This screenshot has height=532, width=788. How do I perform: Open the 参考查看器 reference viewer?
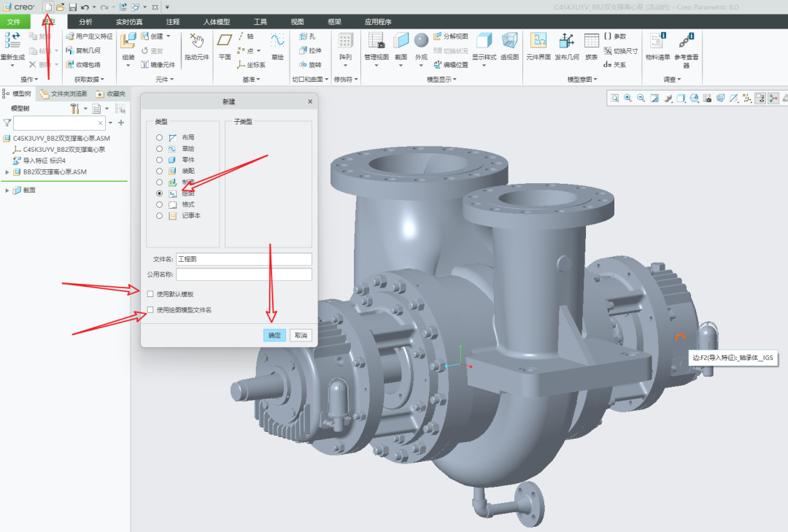686,45
